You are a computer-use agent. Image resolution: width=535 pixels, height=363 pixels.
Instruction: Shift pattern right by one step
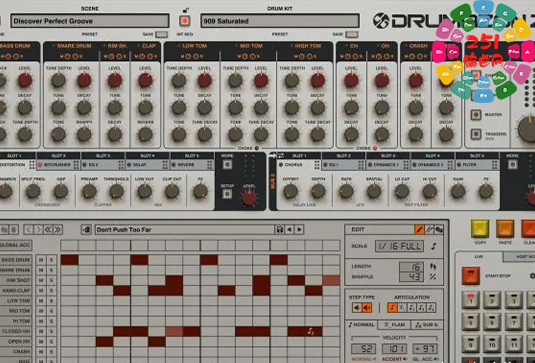[38, 230]
